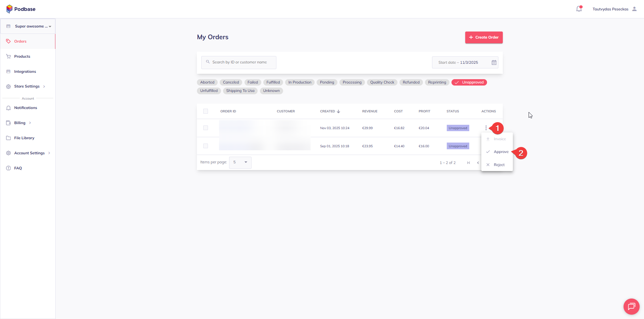Click the Create Order button

484,37
